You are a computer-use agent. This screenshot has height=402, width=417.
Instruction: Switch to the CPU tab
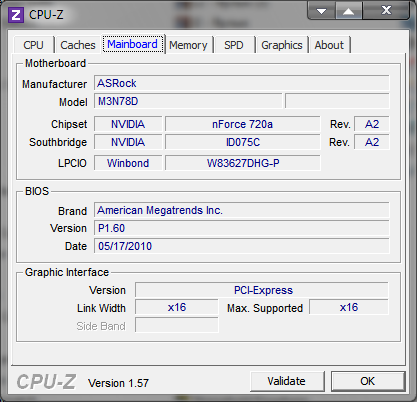[x=33, y=45]
